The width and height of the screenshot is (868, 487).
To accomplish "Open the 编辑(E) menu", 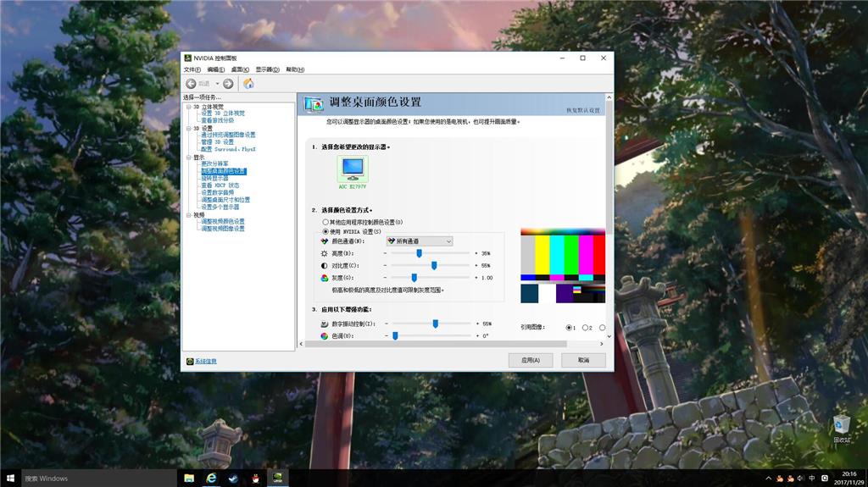I will coord(216,69).
